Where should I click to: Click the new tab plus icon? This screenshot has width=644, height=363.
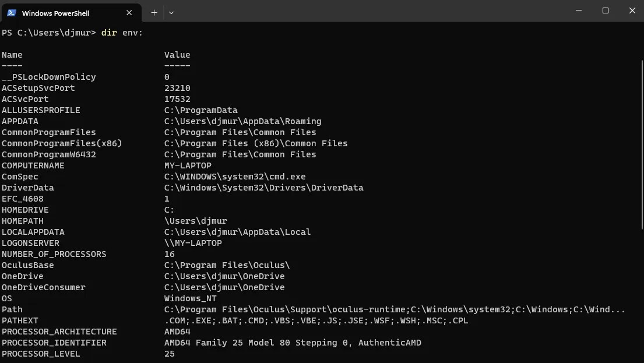coord(154,12)
